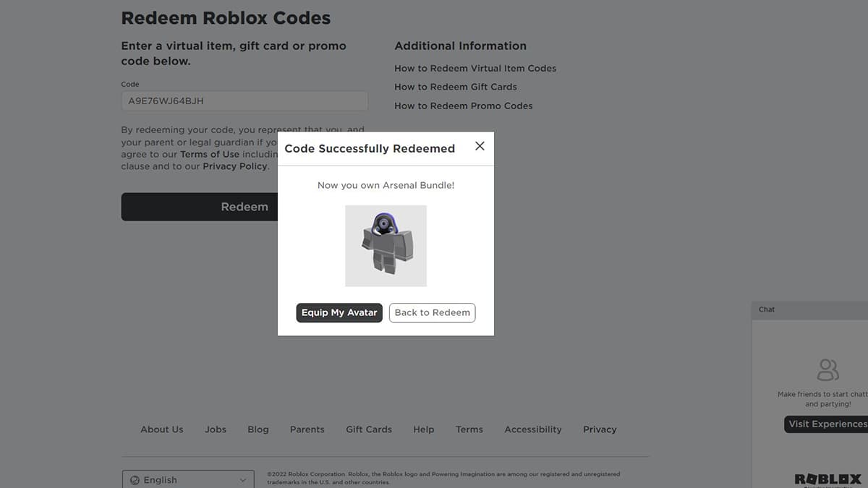The image size is (868, 488).
Task: Open the Accessibility footer link
Action: pyautogui.click(x=533, y=429)
